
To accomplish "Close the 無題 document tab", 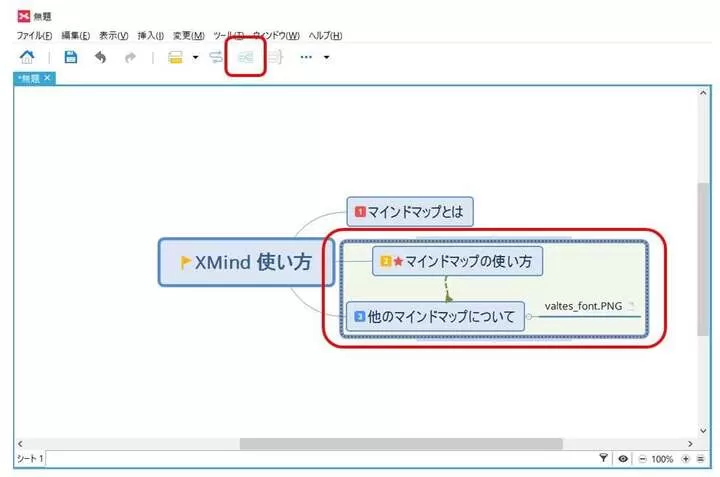I will 47,78.
